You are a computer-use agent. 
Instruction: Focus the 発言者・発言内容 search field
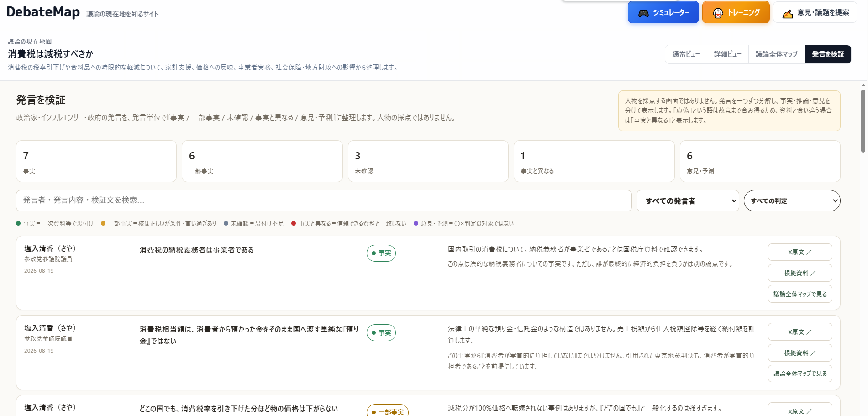coord(324,200)
